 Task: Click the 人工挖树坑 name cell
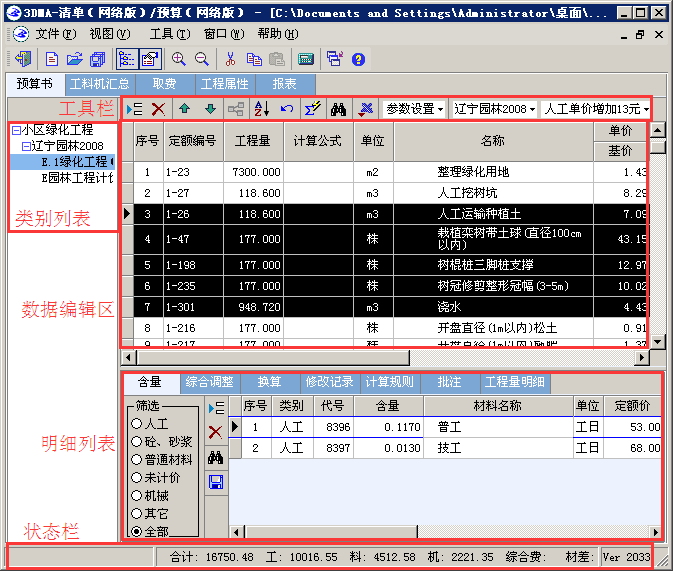(494, 193)
